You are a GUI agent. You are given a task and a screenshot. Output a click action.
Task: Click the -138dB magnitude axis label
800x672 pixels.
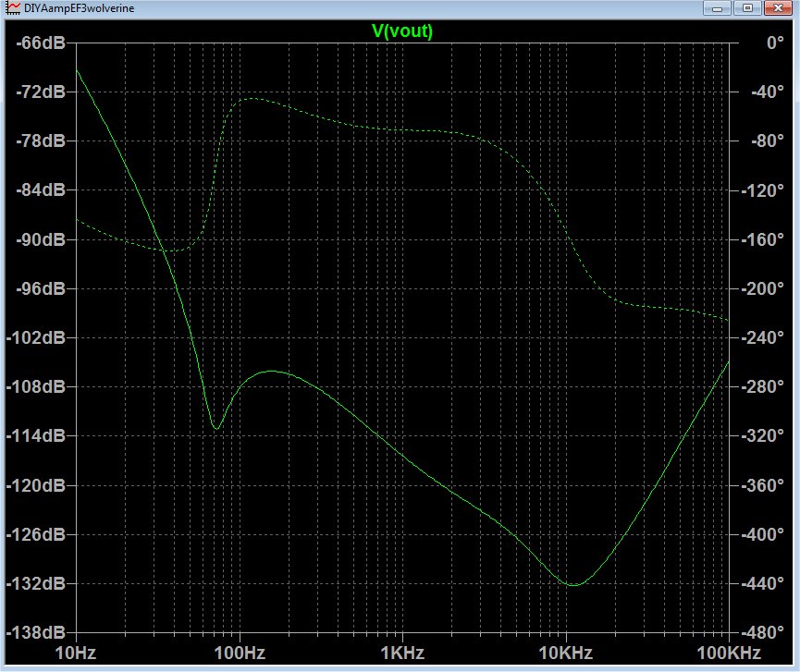[x=36, y=633]
